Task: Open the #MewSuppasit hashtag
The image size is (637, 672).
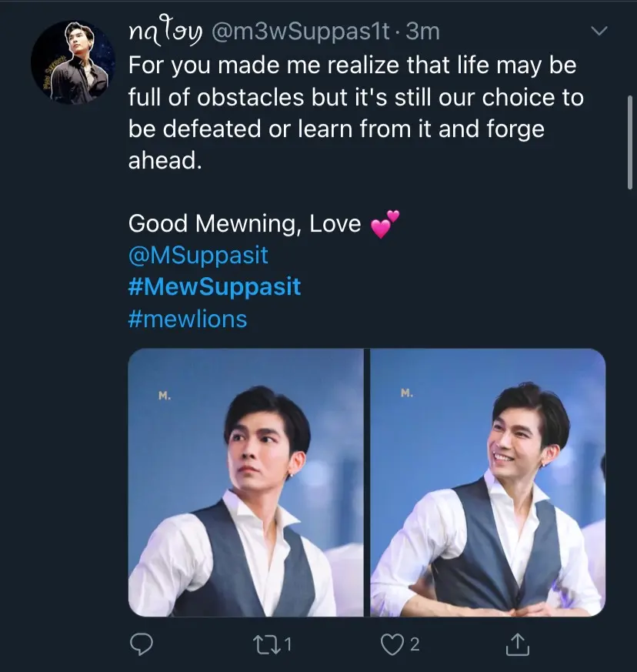Action: [x=214, y=286]
